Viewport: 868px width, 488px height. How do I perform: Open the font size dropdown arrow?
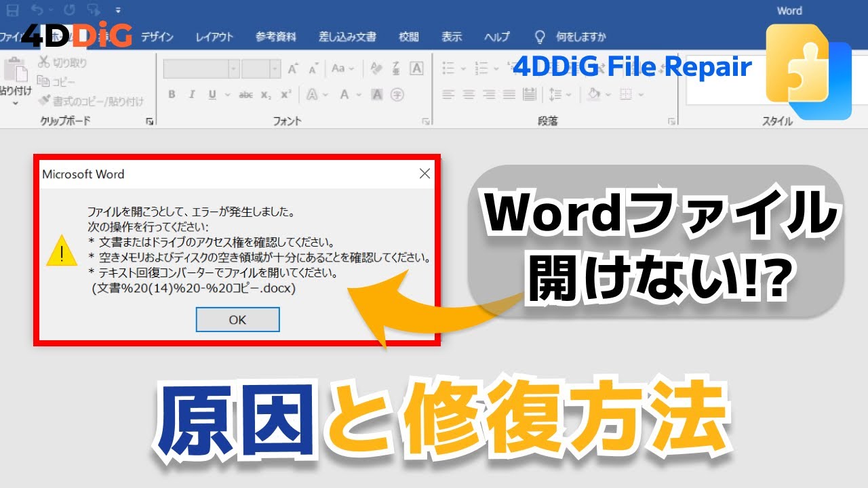point(275,68)
